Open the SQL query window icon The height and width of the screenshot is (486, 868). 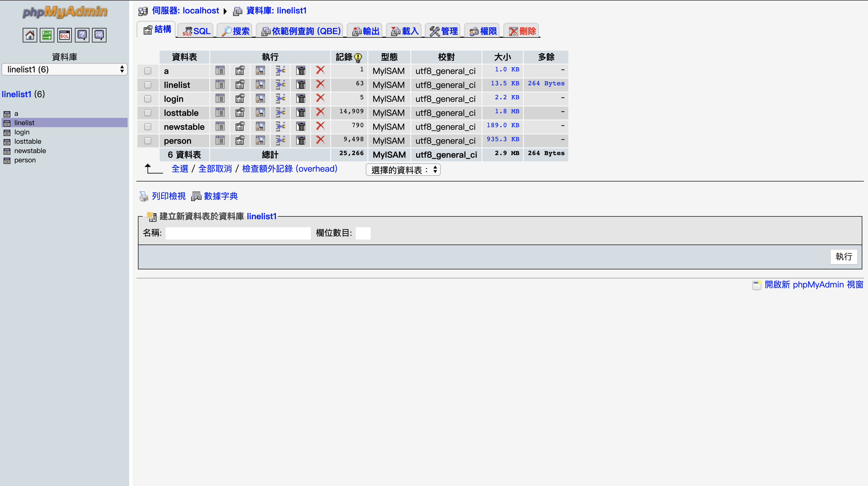click(64, 35)
